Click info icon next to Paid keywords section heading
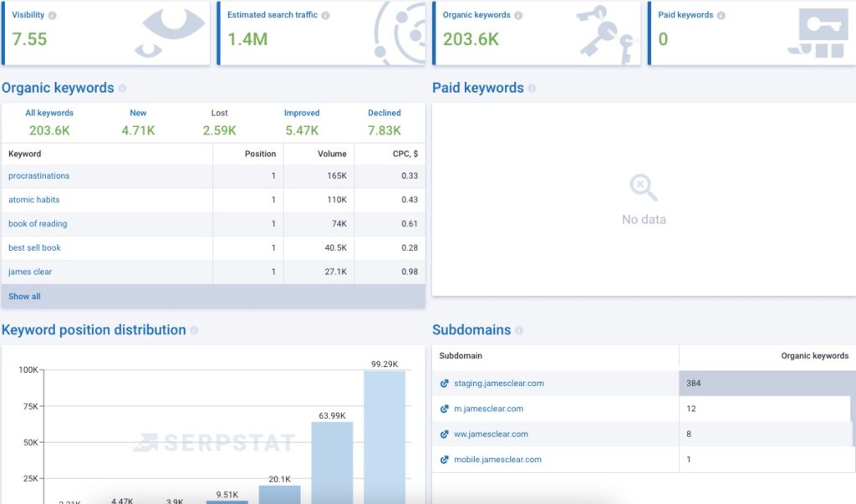The height and width of the screenshot is (504, 856). coord(532,88)
